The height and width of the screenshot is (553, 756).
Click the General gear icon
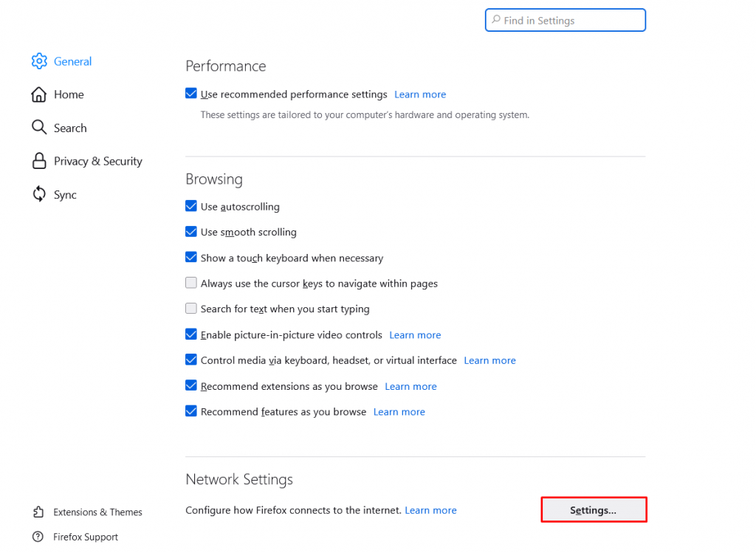tap(39, 61)
